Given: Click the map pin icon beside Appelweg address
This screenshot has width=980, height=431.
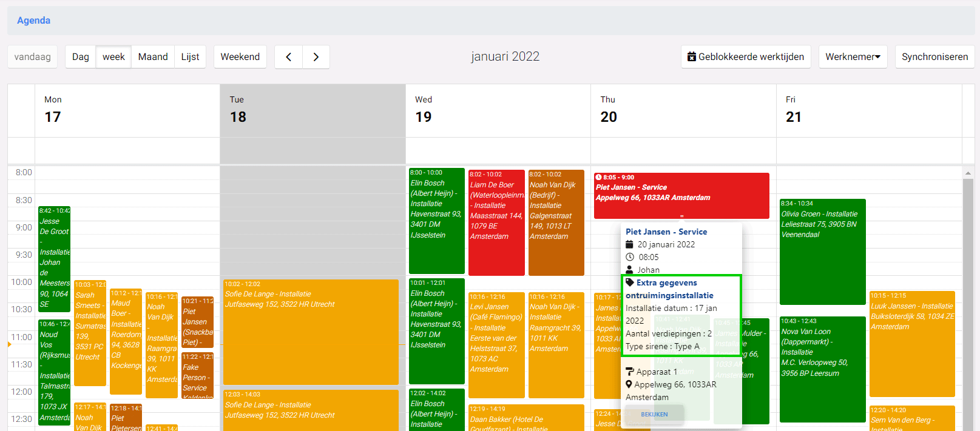Looking at the screenshot, I should (x=629, y=384).
